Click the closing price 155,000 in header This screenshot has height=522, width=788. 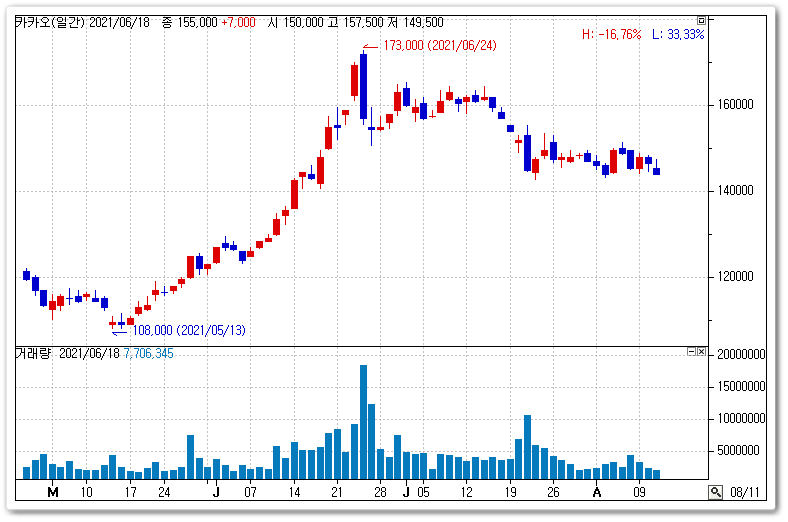pyautogui.click(x=196, y=23)
